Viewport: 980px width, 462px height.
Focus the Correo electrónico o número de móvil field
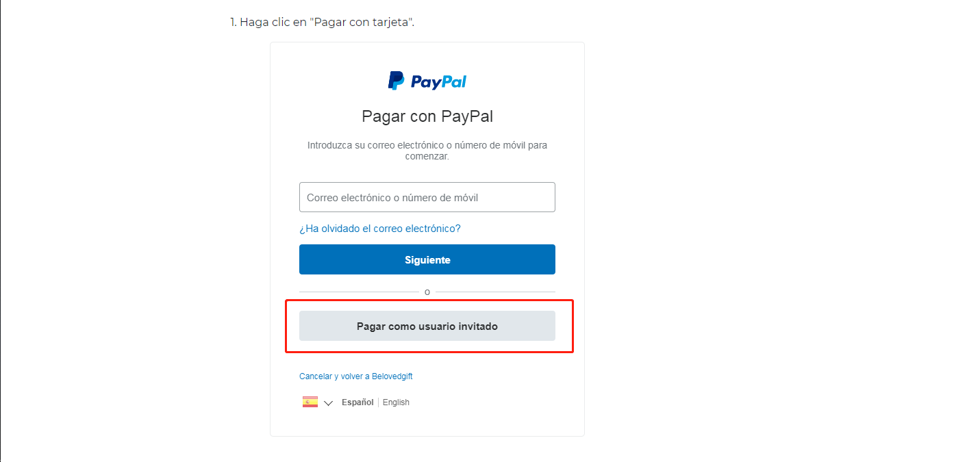pyautogui.click(x=427, y=197)
